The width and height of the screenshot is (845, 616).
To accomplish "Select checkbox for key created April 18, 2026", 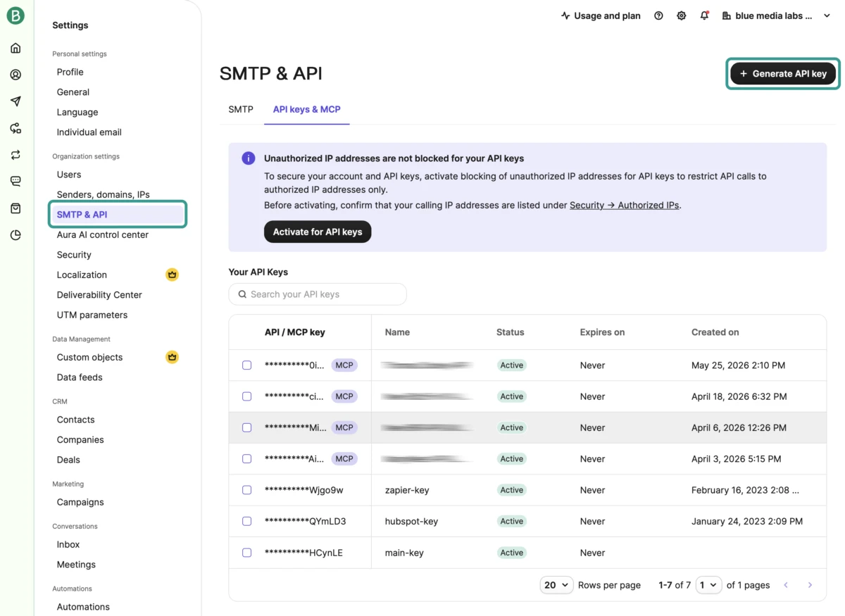I will tap(247, 396).
